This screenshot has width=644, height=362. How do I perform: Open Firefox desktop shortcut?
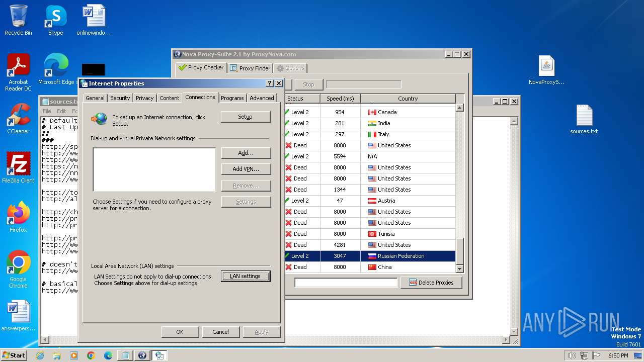click(18, 217)
